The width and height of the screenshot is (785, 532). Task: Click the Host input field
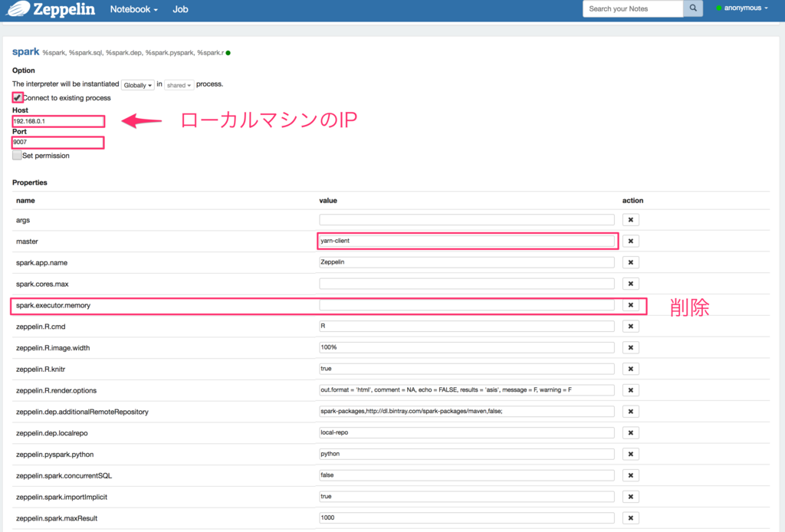click(58, 121)
